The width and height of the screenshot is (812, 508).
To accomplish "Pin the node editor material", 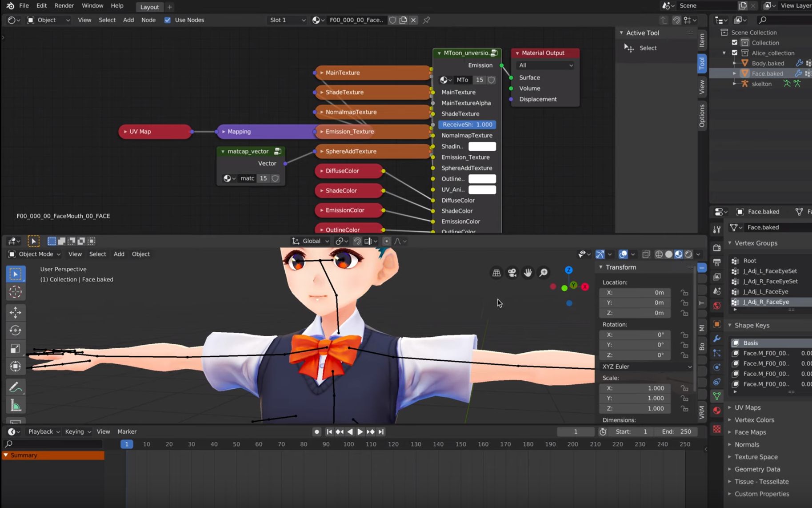I will pos(427,20).
